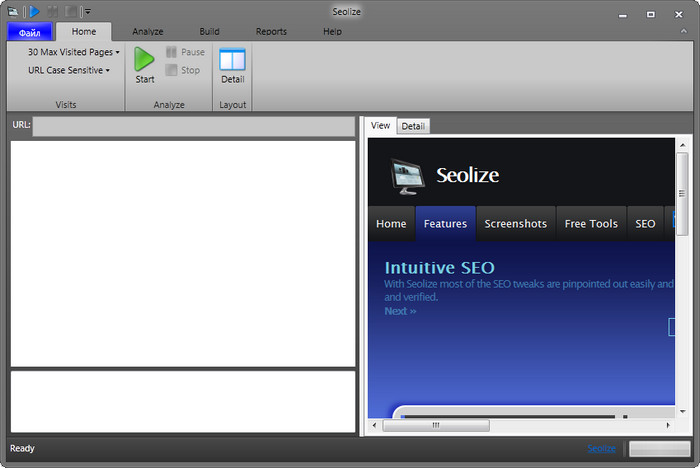Open the Reports ribbon tab

tap(271, 32)
